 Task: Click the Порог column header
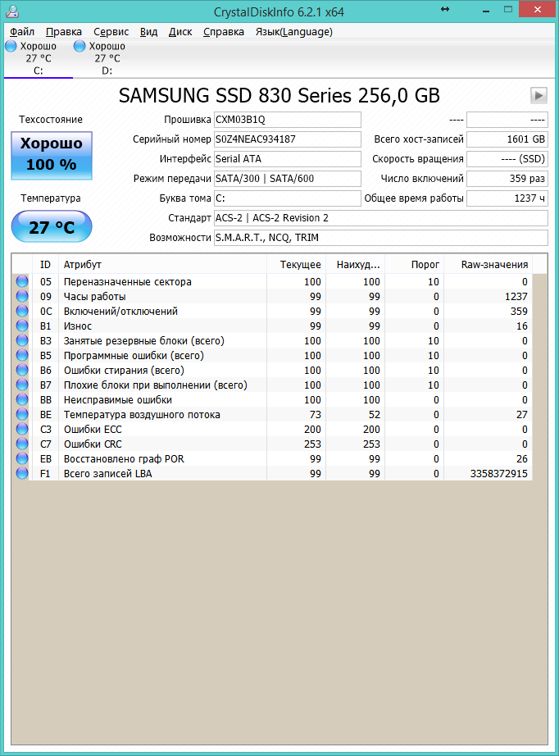coord(415,264)
